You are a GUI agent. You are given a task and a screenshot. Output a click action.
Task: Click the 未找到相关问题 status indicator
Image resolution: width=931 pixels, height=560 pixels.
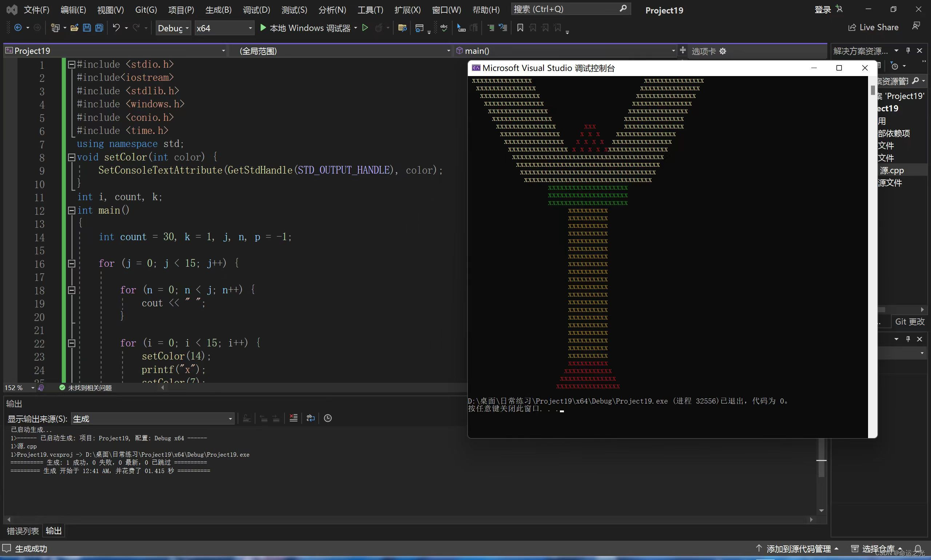tap(85, 388)
